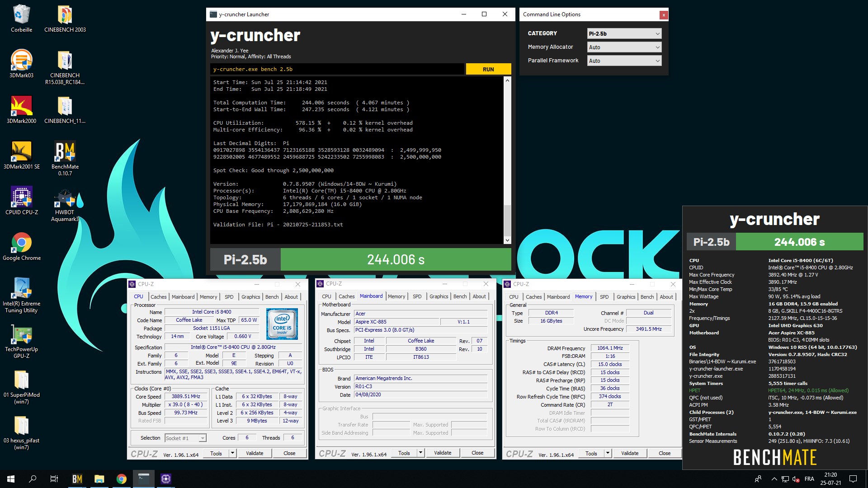Click console output scrollbar down arrow
The width and height of the screenshot is (868, 488).
click(x=507, y=240)
